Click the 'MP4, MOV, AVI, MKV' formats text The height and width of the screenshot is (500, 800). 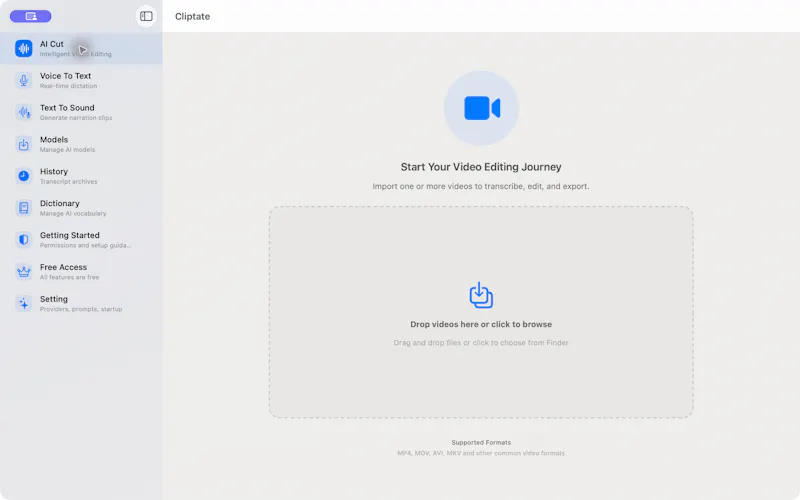coord(481,453)
